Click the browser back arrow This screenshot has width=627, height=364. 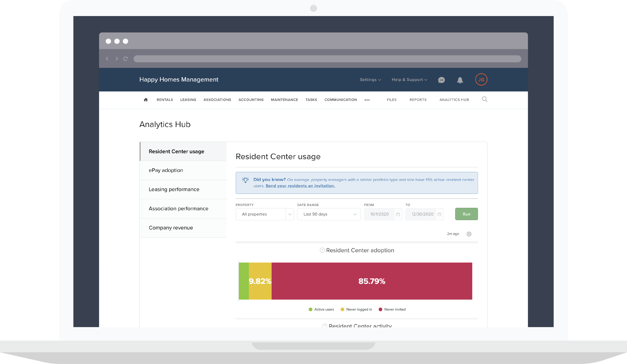tap(107, 59)
